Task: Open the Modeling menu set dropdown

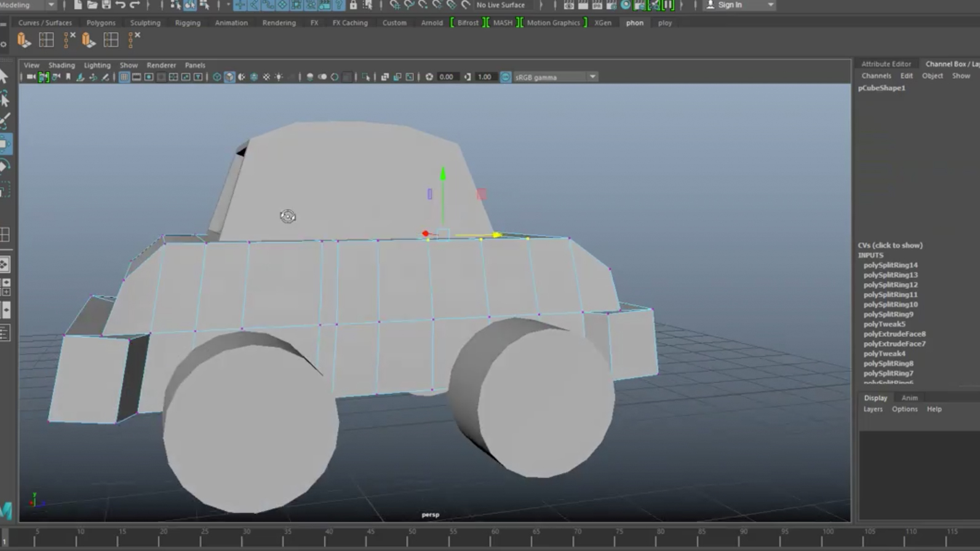Action: tap(51, 5)
